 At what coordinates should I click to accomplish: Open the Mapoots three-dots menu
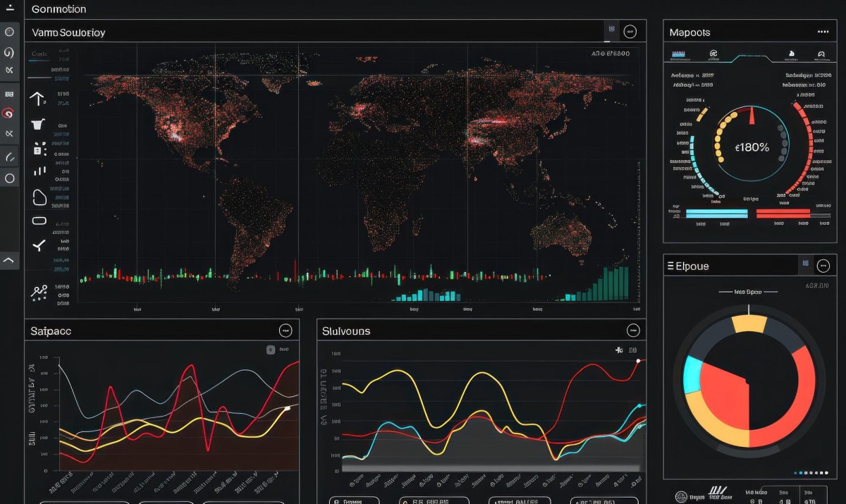(x=823, y=32)
